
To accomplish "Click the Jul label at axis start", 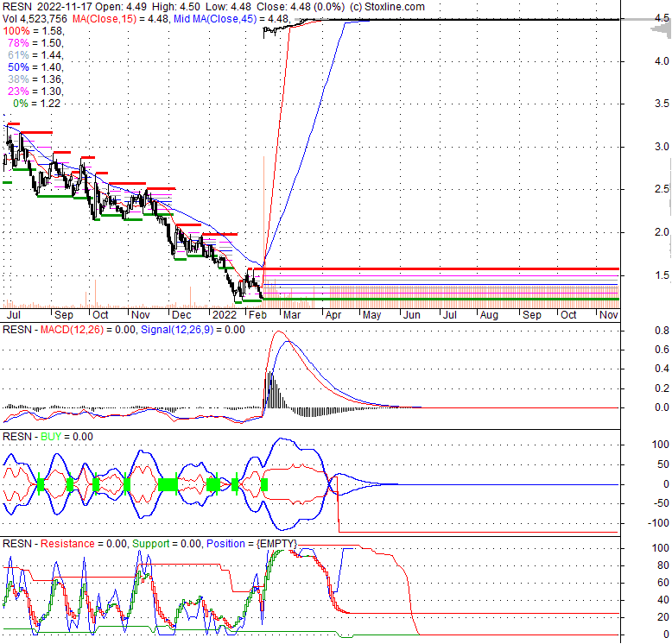I will click(13, 315).
